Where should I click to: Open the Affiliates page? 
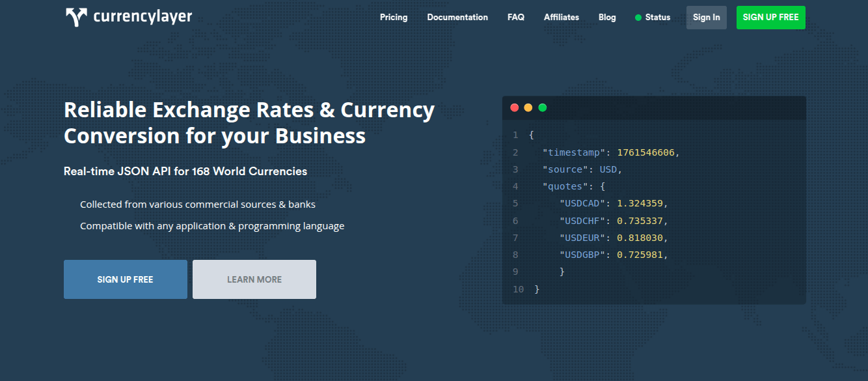(562, 18)
